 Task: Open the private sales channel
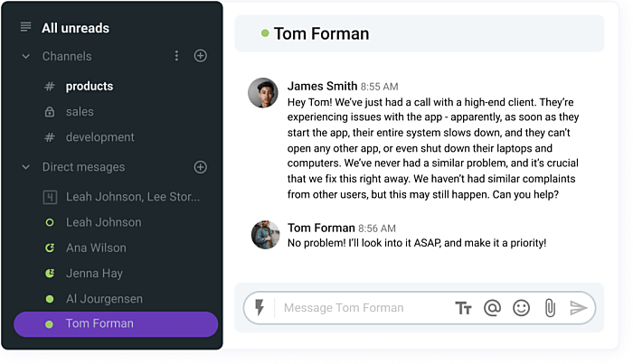coord(80,112)
